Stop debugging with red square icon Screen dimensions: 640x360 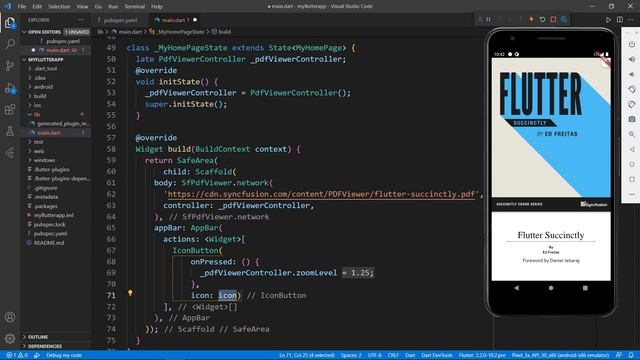click(x=553, y=20)
